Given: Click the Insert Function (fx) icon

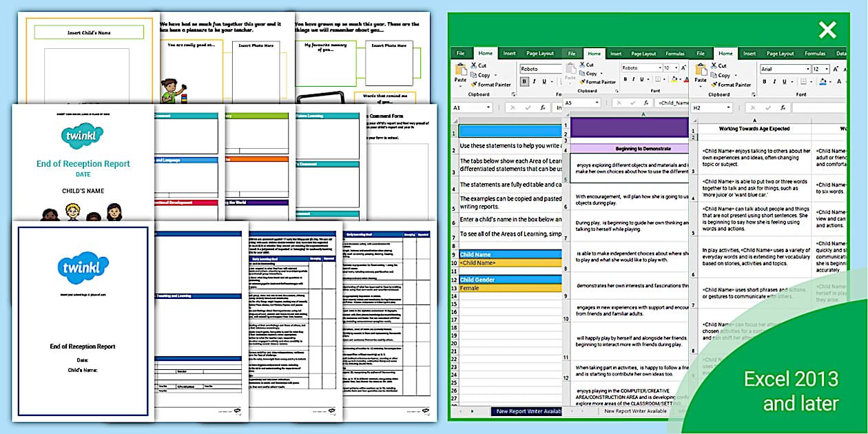Looking at the screenshot, I should 783,107.
